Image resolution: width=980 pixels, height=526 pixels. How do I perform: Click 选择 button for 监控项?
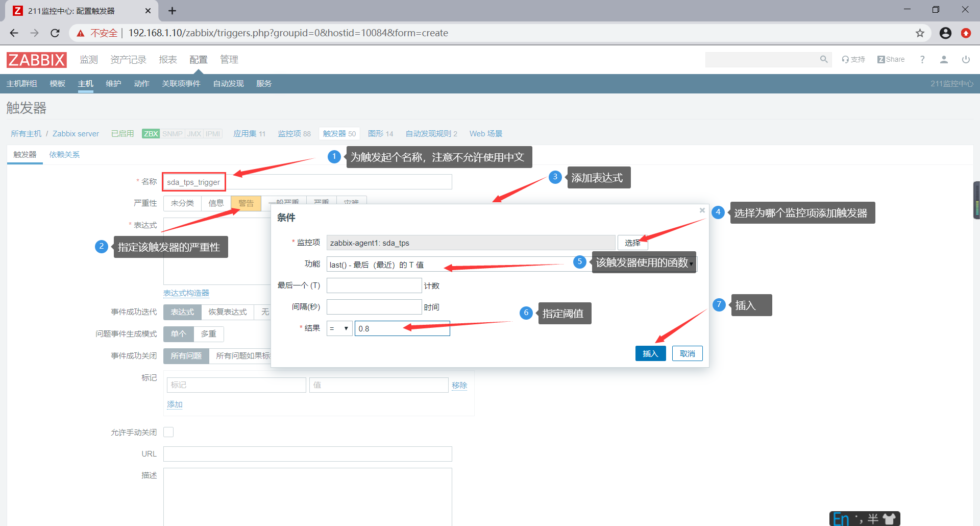632,243
